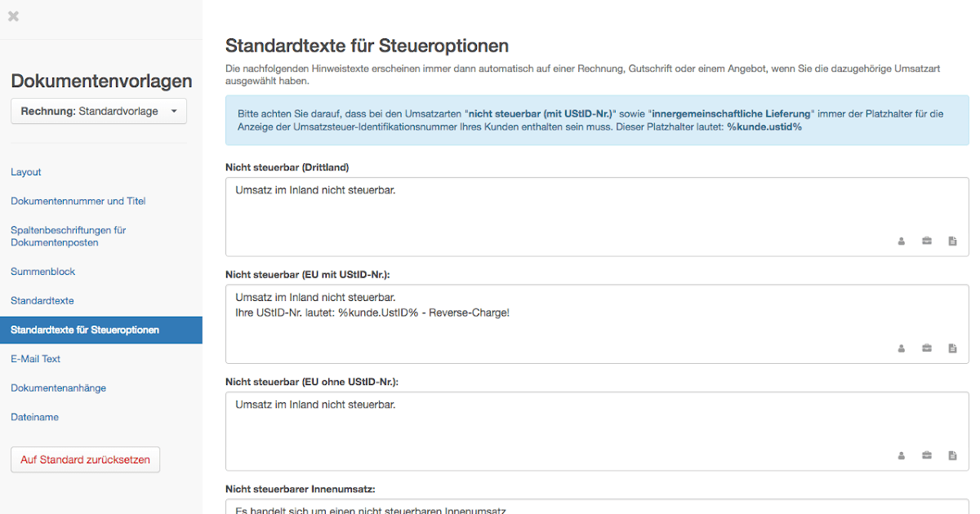Click document icon in 'EU ohne UStID-Nr.' box
Screen dimensions: 980x514
click(x=952, y=455)
